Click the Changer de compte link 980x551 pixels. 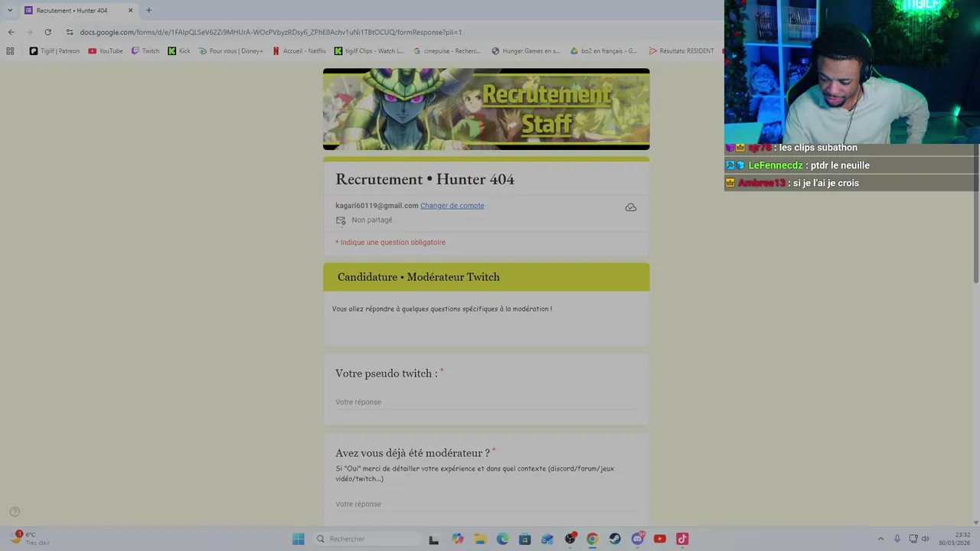[x=452, y=205]
